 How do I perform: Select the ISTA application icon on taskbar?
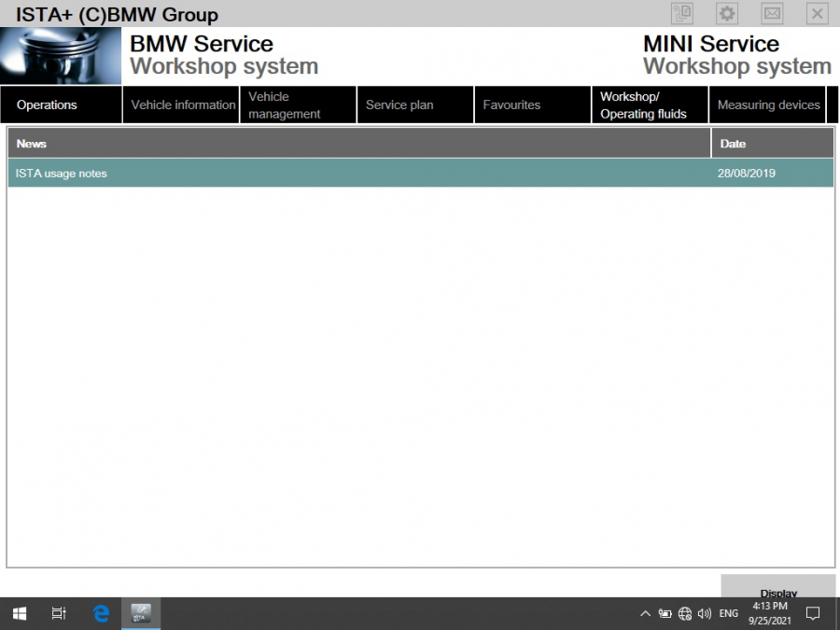pos(141,613)
